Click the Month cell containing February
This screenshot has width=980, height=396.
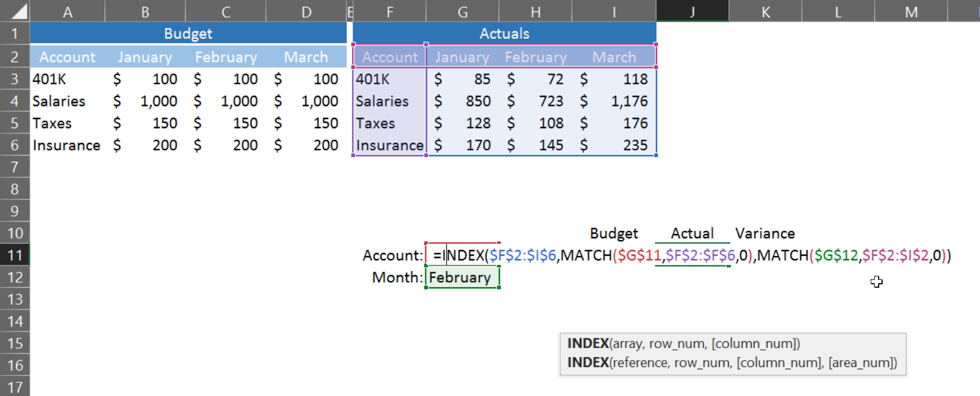pyautogui.click(x=462, y=277)
